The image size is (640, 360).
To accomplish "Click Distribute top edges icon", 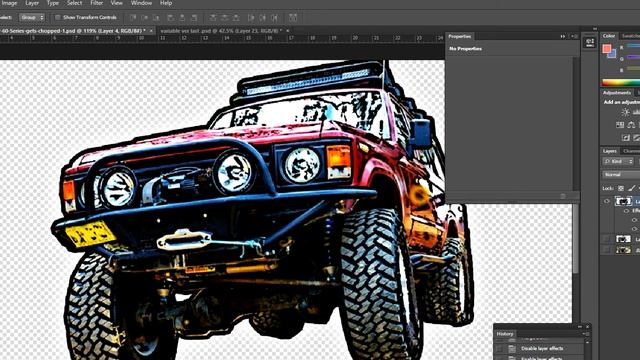I will [213, 18].
